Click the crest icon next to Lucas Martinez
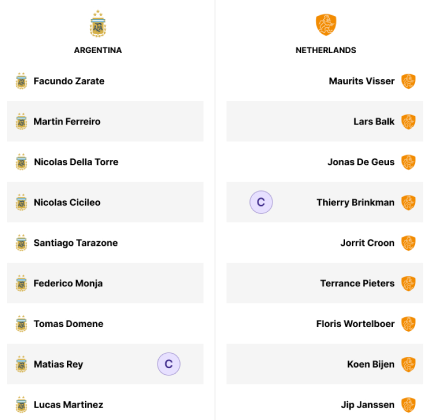The width and height of the screenshot is (430, 420). (21, 405)
